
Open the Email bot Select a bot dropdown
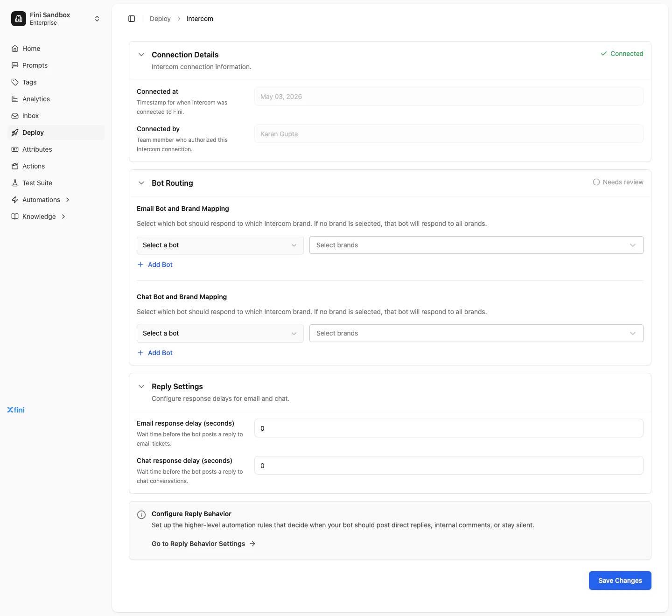pyautogui.click(x=220, y=245)
